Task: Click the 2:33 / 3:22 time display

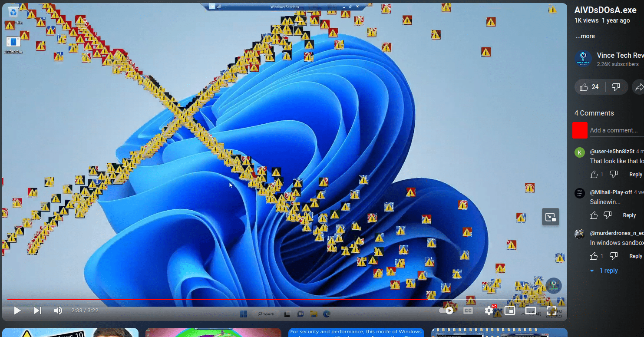Action: tap(85, 311)
